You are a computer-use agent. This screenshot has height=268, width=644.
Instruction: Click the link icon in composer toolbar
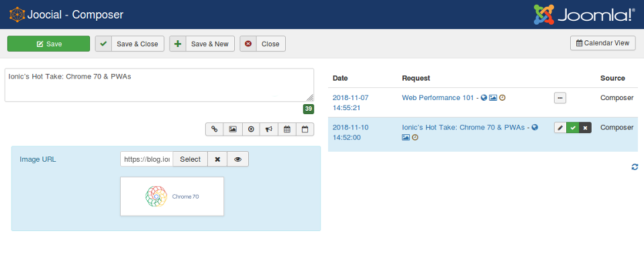pyautogui.click(x=215, y=129)
